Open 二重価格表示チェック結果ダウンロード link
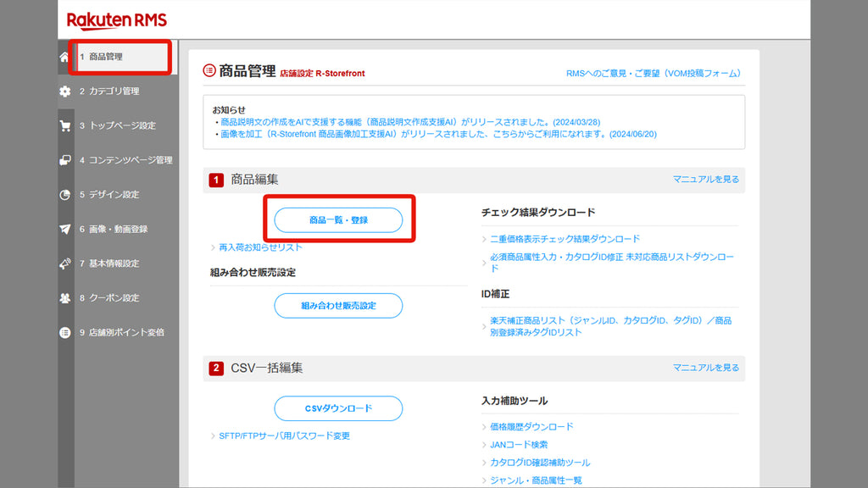This screenshot has width=868, height=488. (565, 239)
